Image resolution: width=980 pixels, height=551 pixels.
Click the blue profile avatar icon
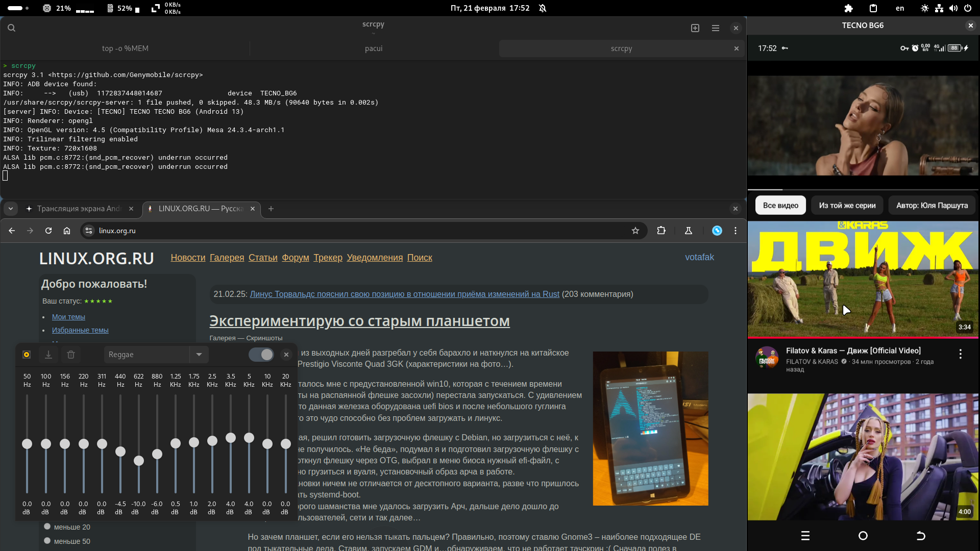(x=717, y=231)
